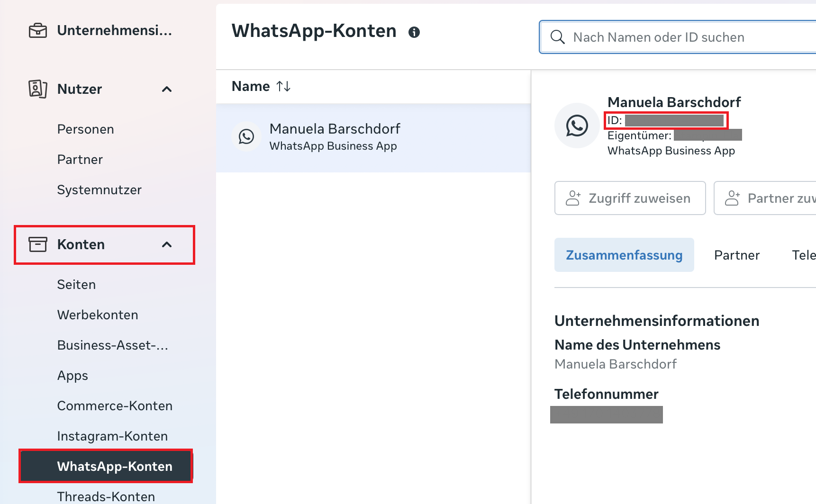Navigate to Werbekonten

click(98, 315)
